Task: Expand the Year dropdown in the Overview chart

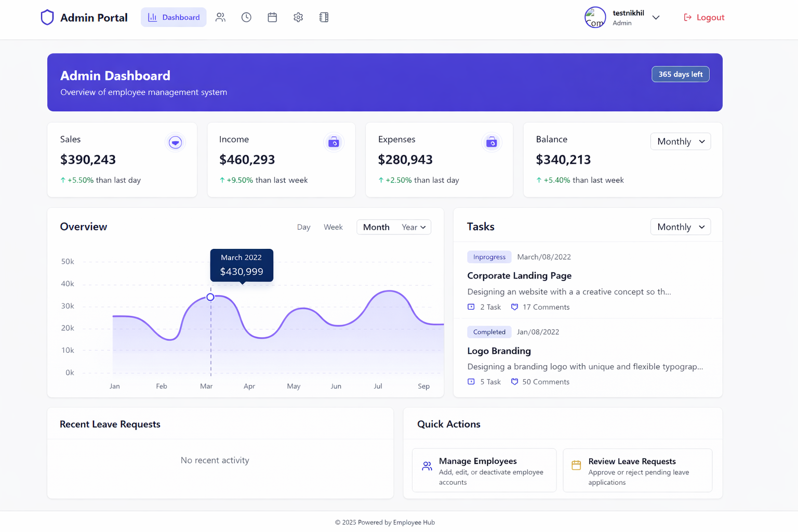Action: coord(413,227)
